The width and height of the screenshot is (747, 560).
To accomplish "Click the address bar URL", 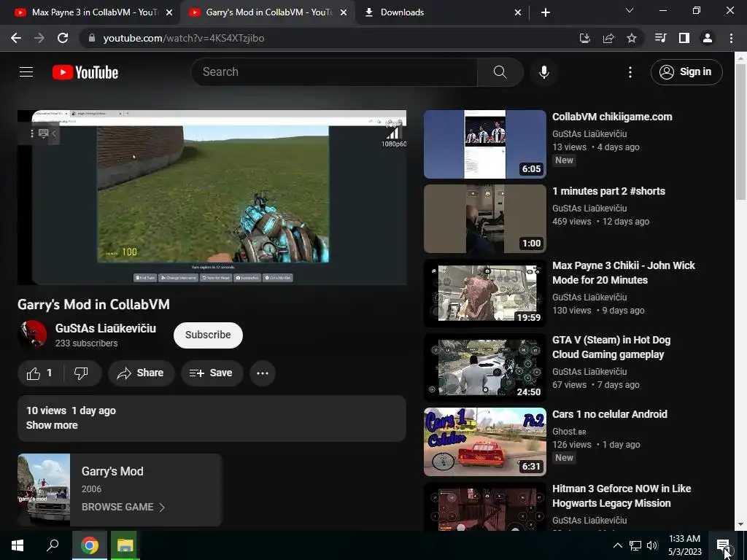I will (183, 38).
